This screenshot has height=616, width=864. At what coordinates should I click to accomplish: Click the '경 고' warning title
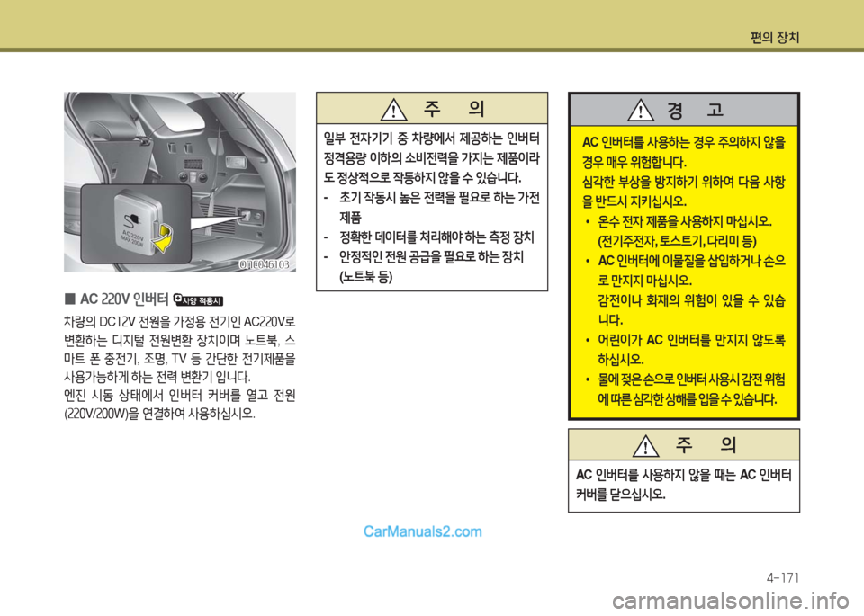pyautogui.click(x=696, y=110)
